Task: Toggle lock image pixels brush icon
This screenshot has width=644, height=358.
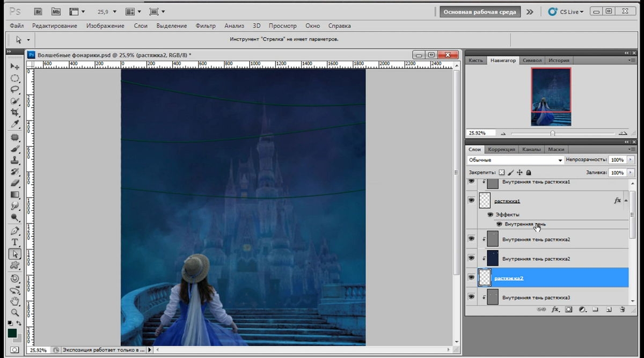Action: point(510,172)
